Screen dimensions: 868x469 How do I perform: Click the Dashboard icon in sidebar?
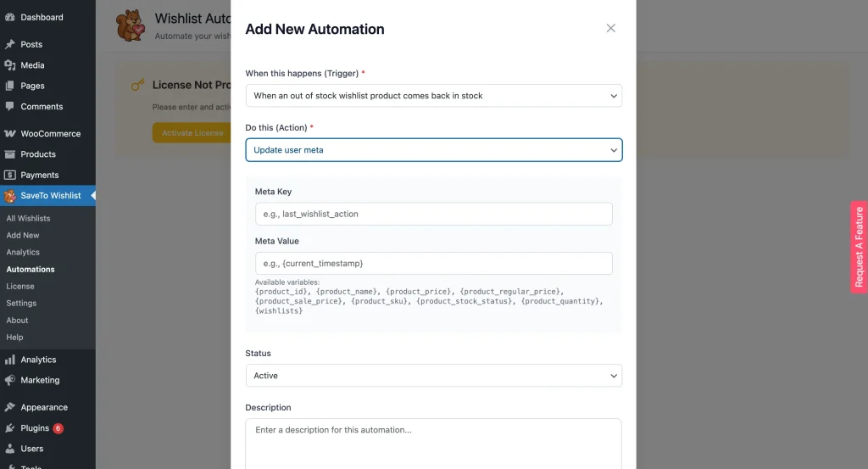(x=10, y=17)
